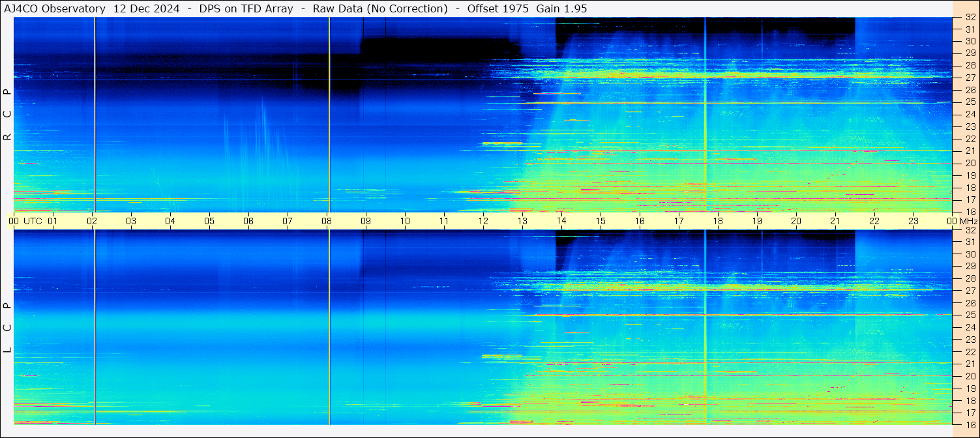Select the date 12 Dec 2024 in the header
The image size is (980, 438).
point(147,8)
